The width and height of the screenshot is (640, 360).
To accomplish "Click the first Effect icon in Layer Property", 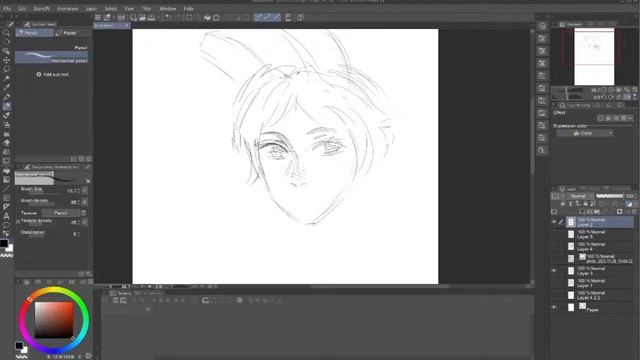I will pos(600,118).
